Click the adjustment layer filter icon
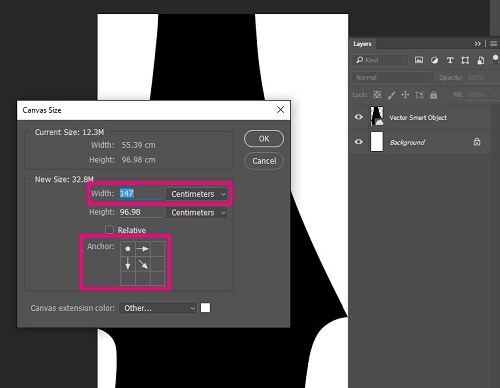This screenshot has height=388, width=500. click(x=434, y=60)
